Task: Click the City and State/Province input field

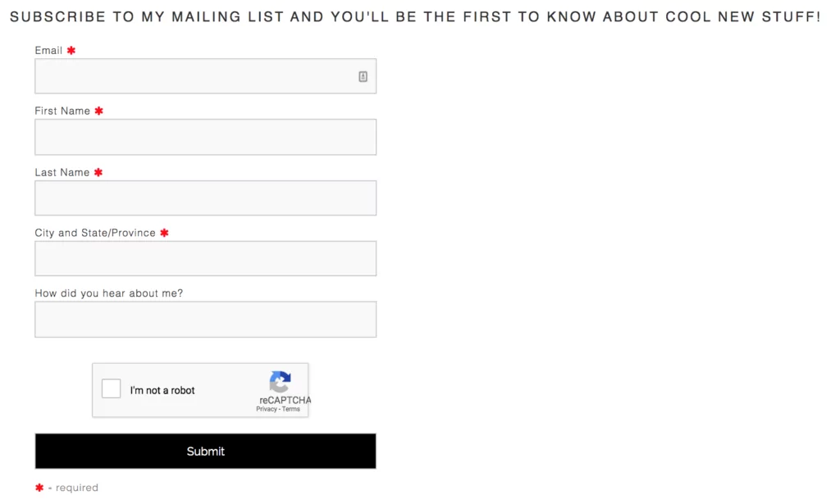Action: (x=205, y=258)
